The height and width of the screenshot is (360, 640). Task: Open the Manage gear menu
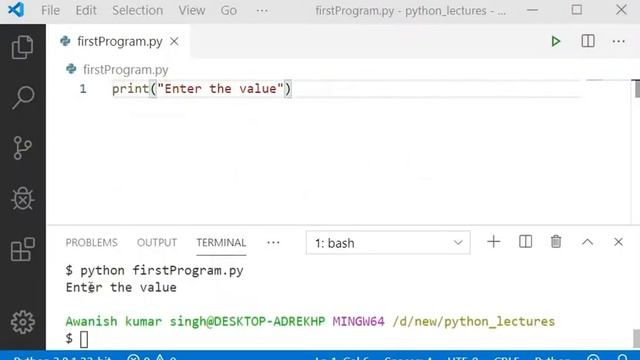coord(22,322)
